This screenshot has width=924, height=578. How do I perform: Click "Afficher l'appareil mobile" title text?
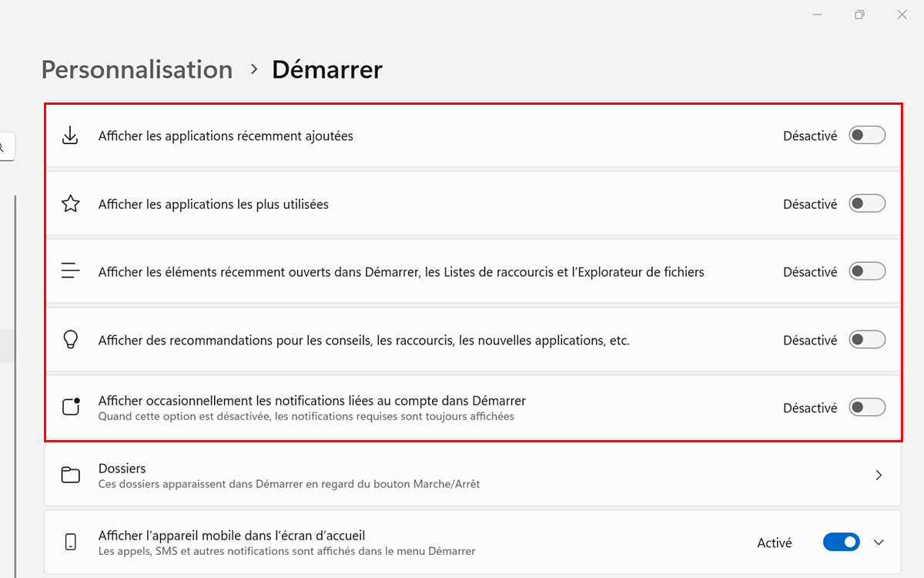click(232, 536)
